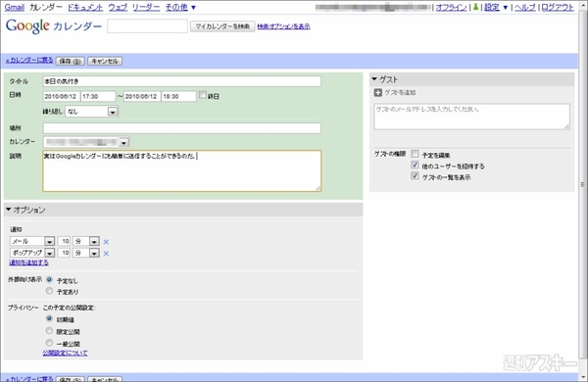Viewport: 588px width, 382px height.
Task: Enable 予定を編集 guest permission
Action: pyautogui.click(x=415, y=154)
